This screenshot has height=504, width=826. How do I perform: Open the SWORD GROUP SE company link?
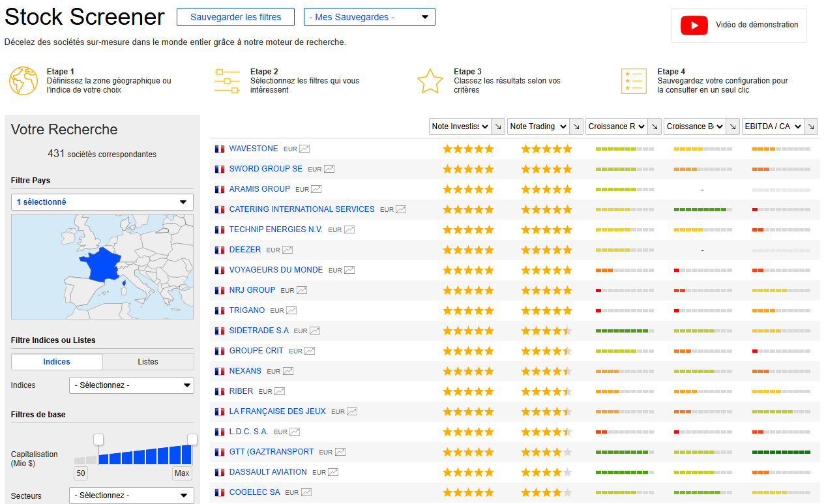pos(265,169)
